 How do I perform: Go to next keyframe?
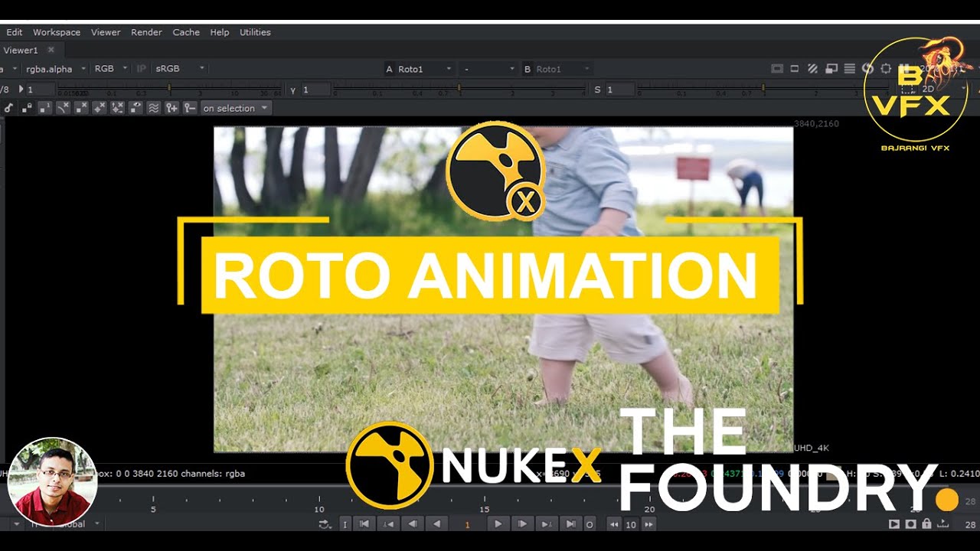(547, 524)
